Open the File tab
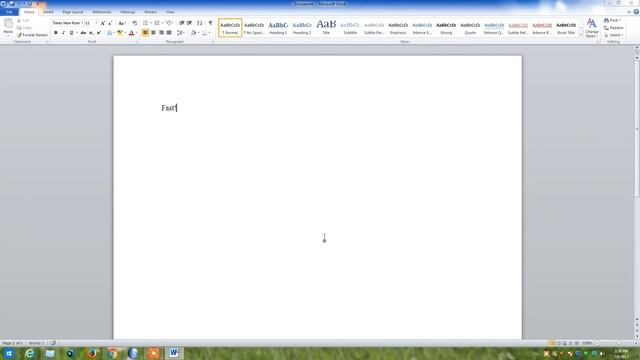640x360 pixels. pyautogui.click(x=9, y=12)
